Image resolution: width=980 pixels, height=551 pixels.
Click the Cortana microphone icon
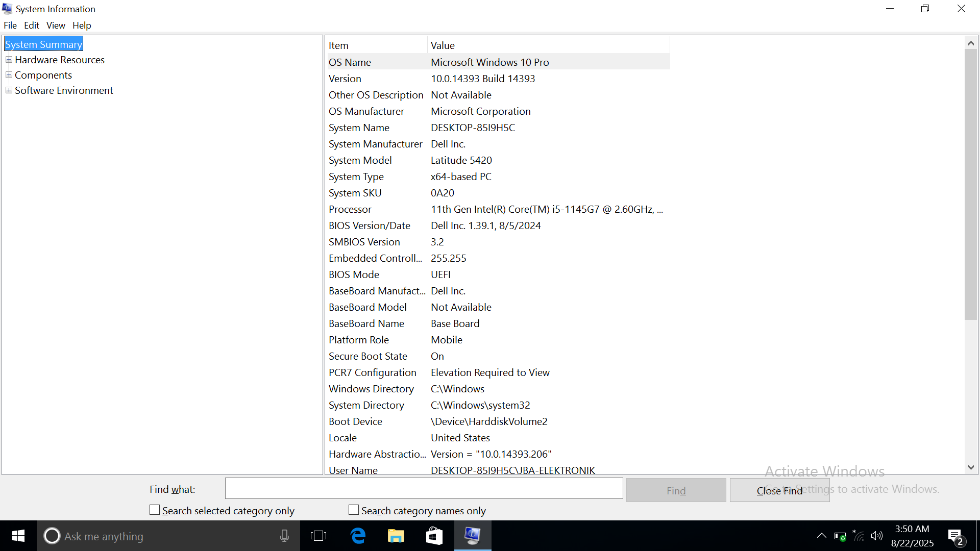pos(284,536)
